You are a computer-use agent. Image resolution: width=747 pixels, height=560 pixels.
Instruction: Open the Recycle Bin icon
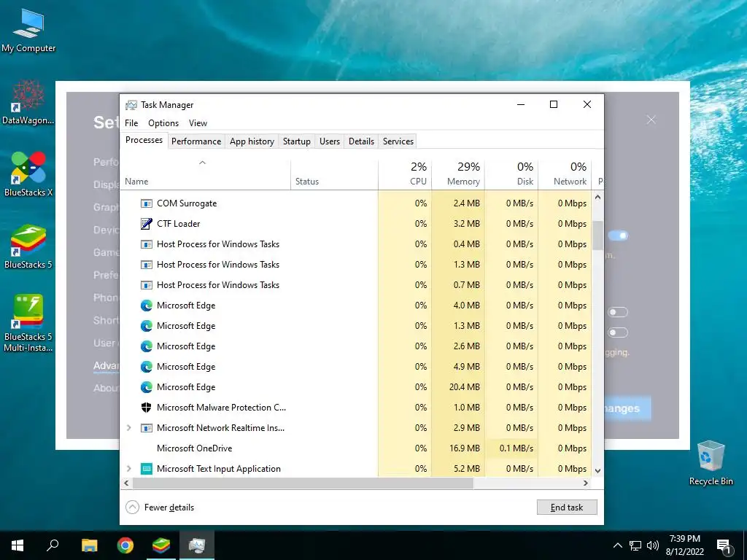tap(711, 463)
